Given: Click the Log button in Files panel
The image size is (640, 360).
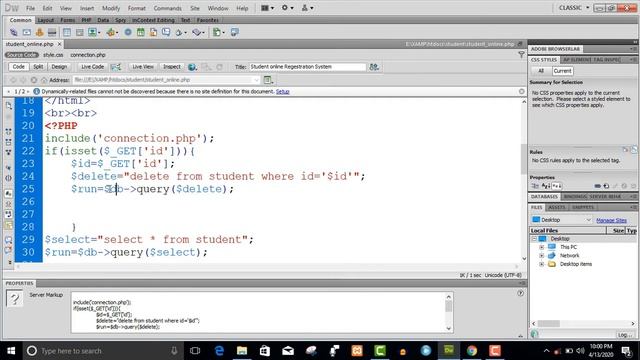Looking at the screenshot, I should pos(624,335).
